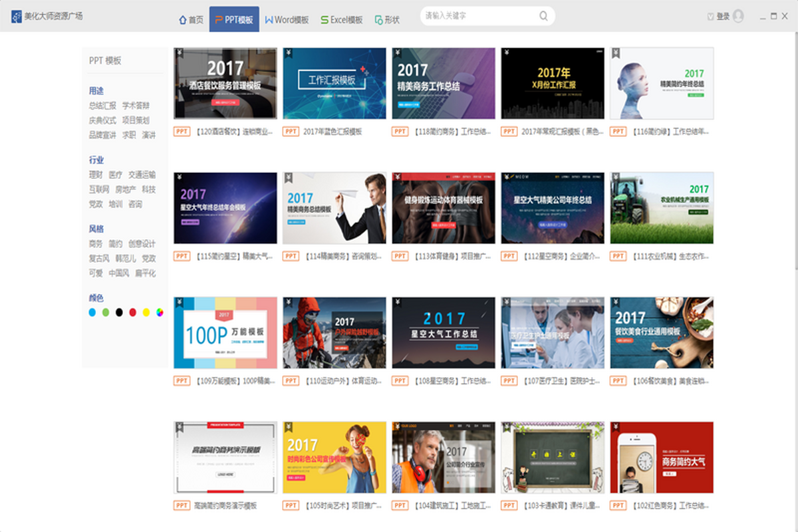
Task: Go to 首页 home tab
Action: click(x=192, y=20)
